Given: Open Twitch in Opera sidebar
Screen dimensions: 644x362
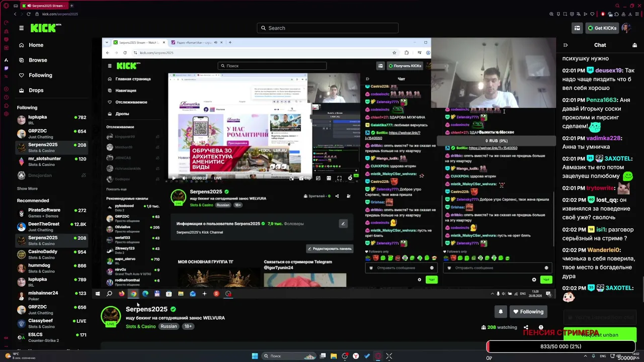Looking at the screenshot, I should pos(6,68).
